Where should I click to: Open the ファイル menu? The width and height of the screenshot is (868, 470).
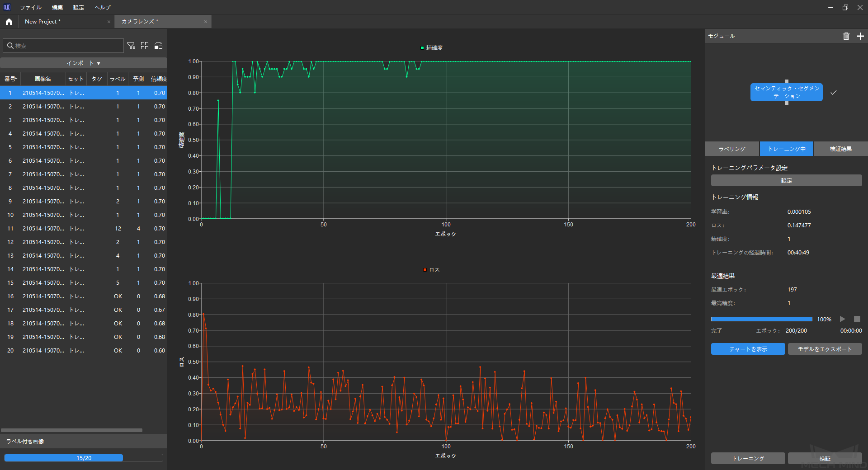click(30, 8)
